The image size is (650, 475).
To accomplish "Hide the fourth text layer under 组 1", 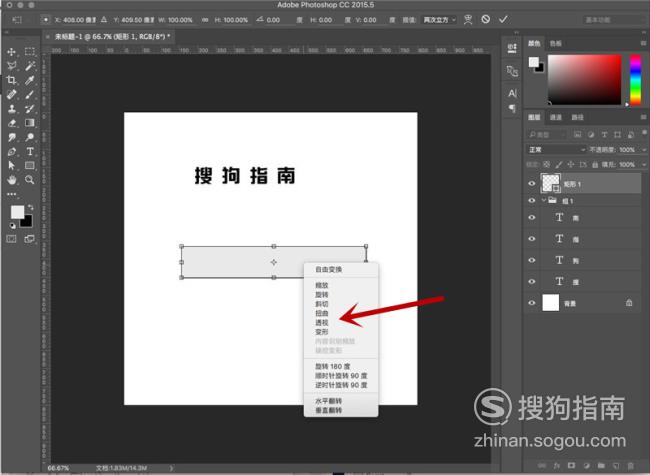I will 532,281.
